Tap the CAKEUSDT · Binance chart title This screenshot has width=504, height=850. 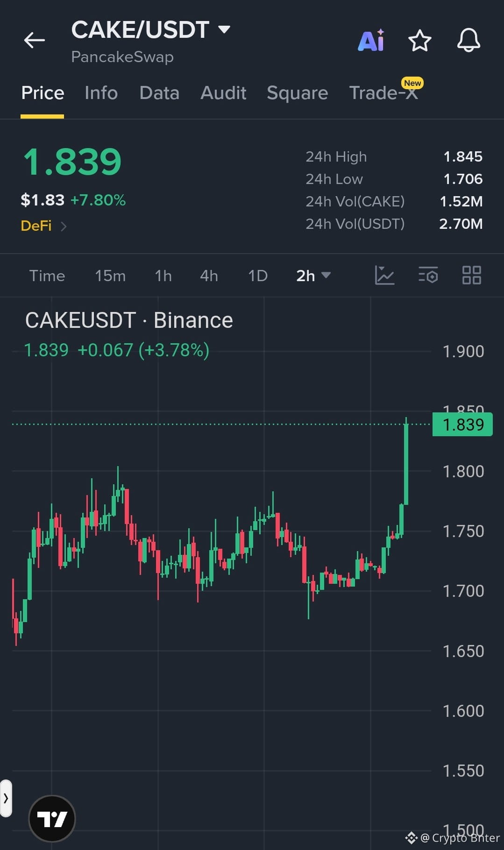[x=129, y=320]
